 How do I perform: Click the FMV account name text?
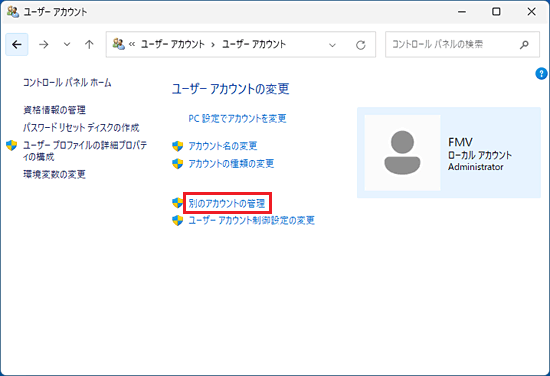(x=461, y=142)
